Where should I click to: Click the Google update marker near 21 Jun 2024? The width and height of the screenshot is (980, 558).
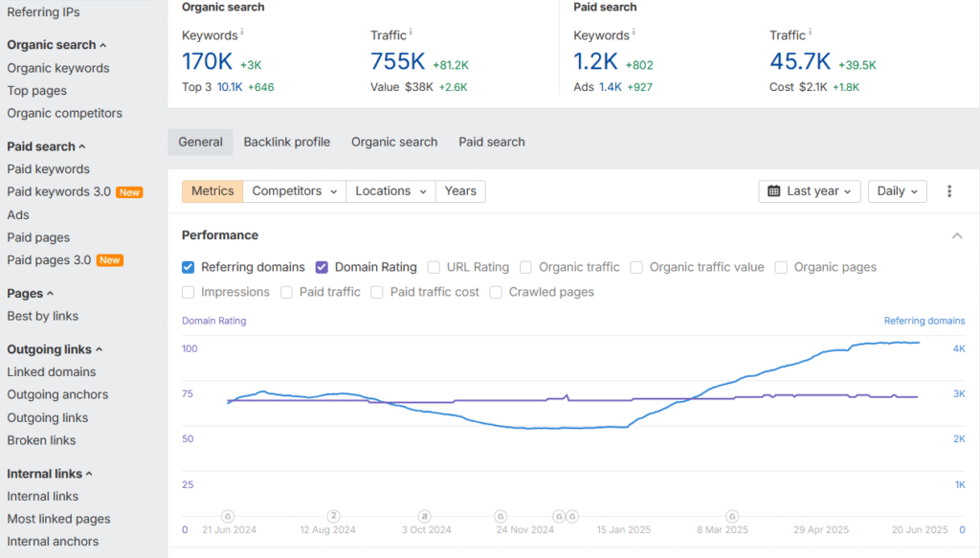[x=228, y=516]
